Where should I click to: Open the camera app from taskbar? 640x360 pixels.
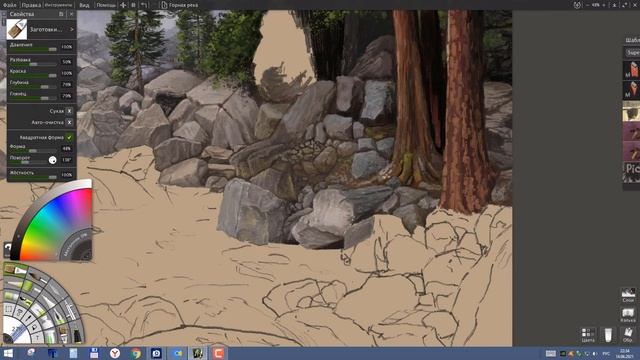[x=156, y=353]
